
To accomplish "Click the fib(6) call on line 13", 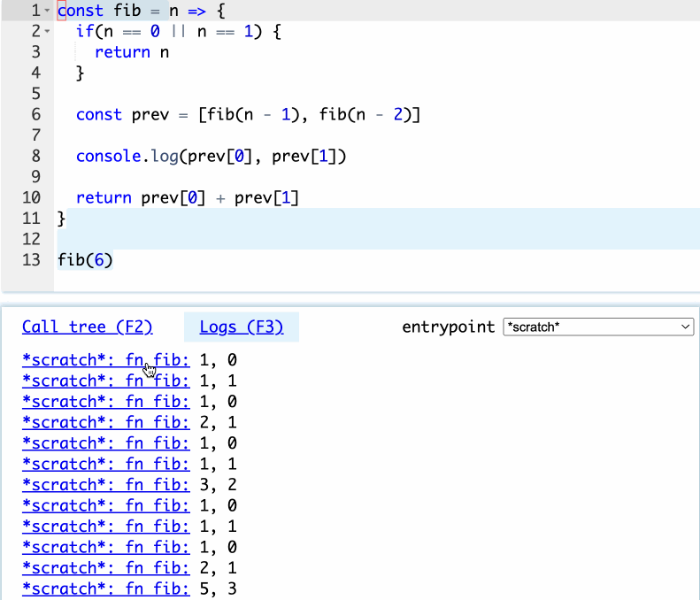I will [85, 260].
